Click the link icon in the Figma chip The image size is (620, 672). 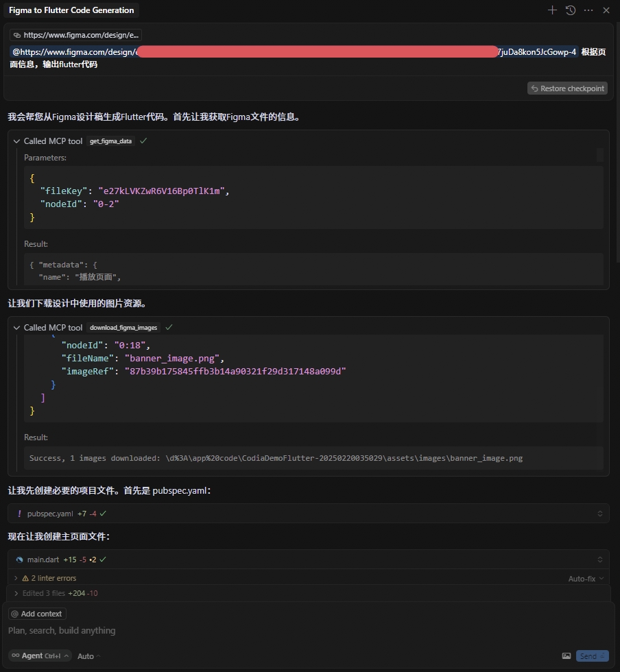[16, 35]
